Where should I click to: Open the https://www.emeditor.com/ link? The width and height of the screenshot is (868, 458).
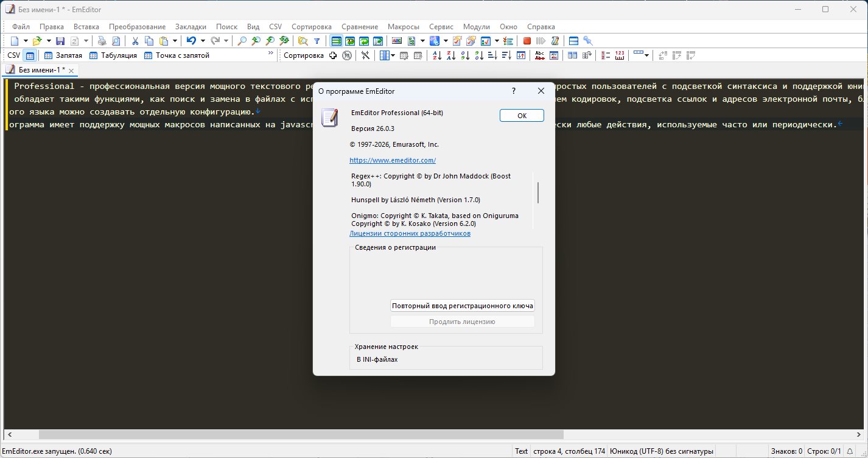pyautogui.click(x=393, y=160)
